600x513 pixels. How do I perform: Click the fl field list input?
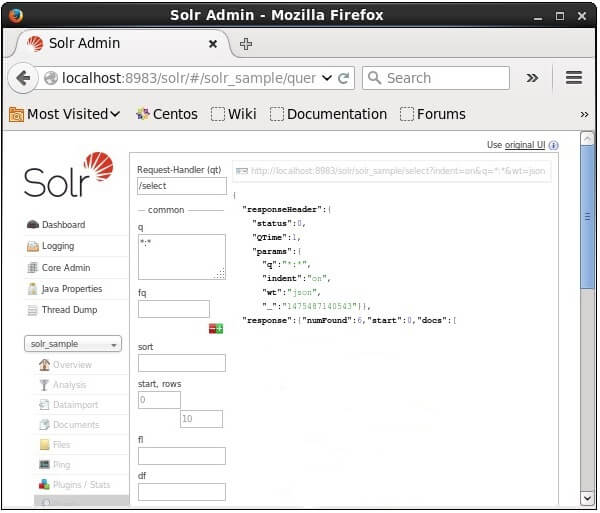tap(182, 456)
